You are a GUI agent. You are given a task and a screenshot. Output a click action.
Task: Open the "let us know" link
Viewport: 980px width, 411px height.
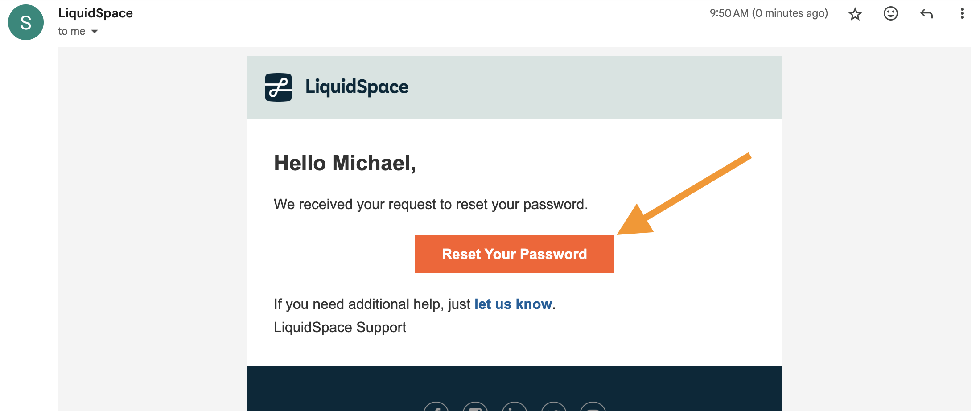click(513, 304)
